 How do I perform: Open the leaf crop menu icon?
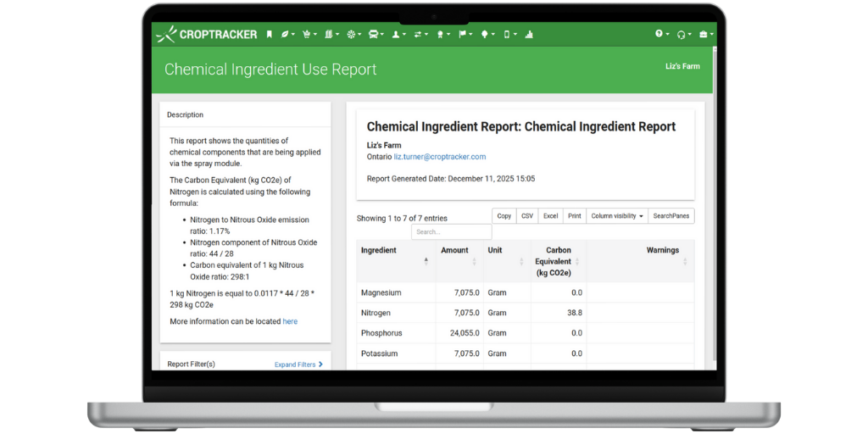tap(287, 35)
